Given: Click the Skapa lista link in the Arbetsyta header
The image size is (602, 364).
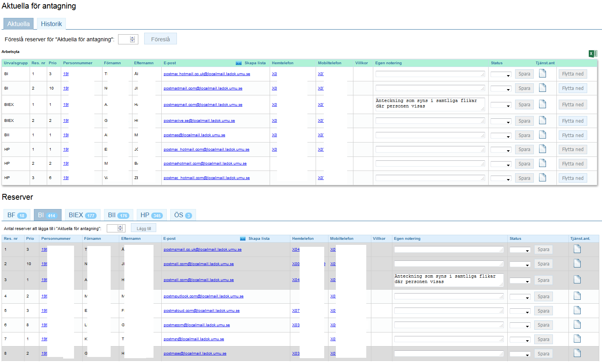Looking at the screenshot, I should click(x=255, y=63).
